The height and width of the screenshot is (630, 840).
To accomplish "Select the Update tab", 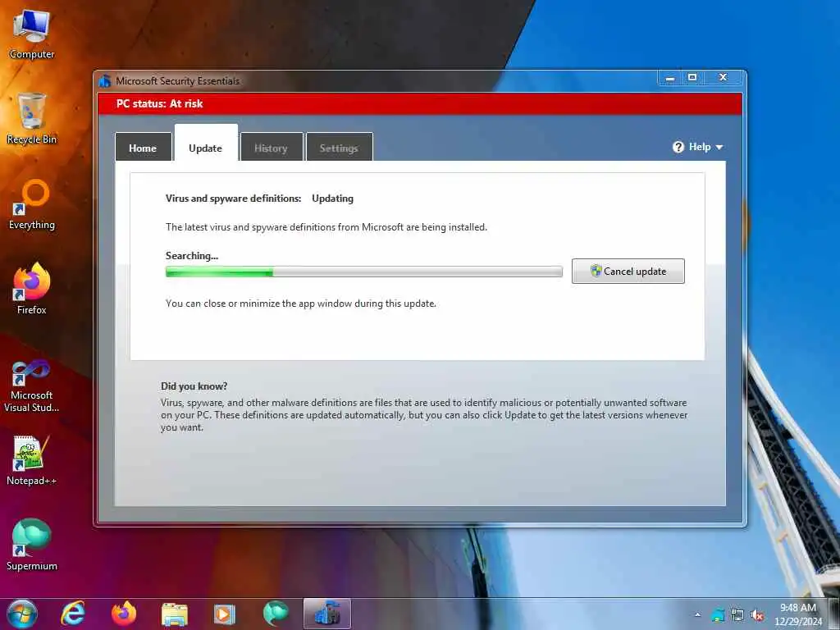I will click(206, 144).
